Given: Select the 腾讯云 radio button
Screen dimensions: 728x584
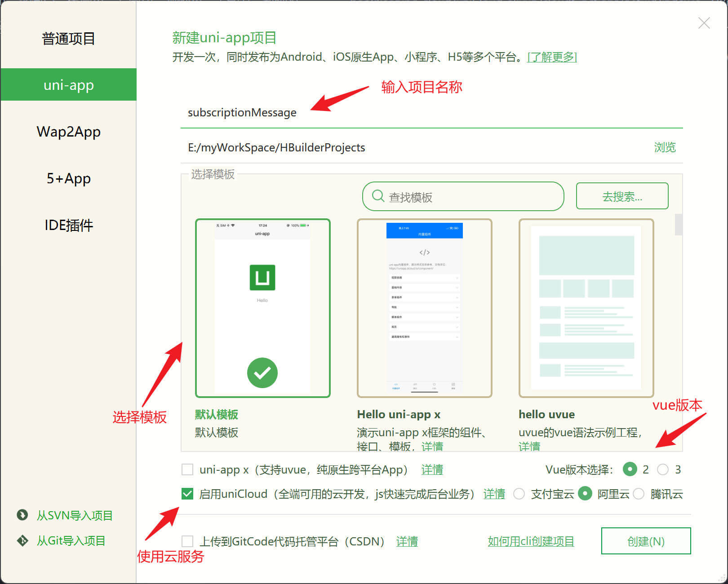Looking at the screenshot, I should (639, 494).
